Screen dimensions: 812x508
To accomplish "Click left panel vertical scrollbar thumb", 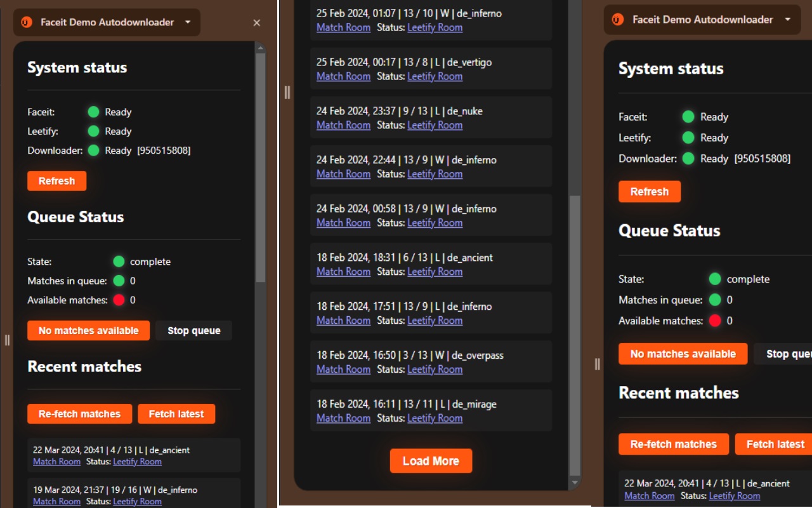I will pyautogui.click(x=261, y=168).
